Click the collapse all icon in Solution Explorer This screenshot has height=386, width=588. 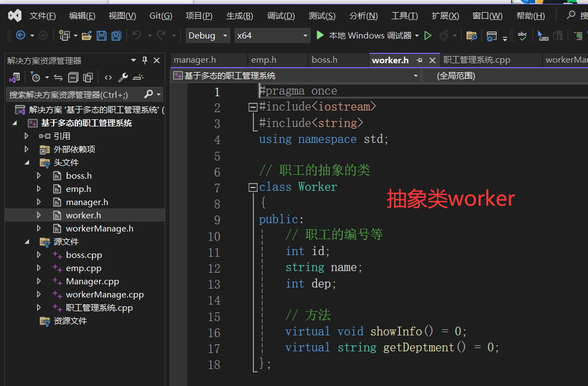tap(73, 78)
